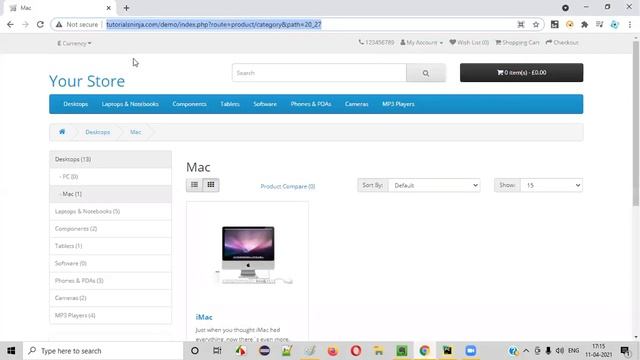This screenshot has width=640, height=360.
Task: Select Mac (1) subcategory in sidebar
Action: [x=110, y=194]
